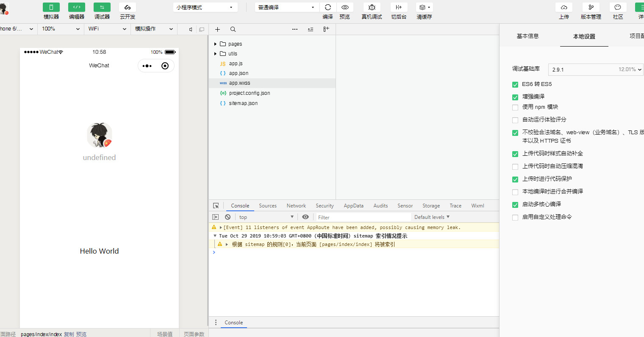Click the plus icon to add new file
Viewport: 644px width, 337px height.
point(217,29)
